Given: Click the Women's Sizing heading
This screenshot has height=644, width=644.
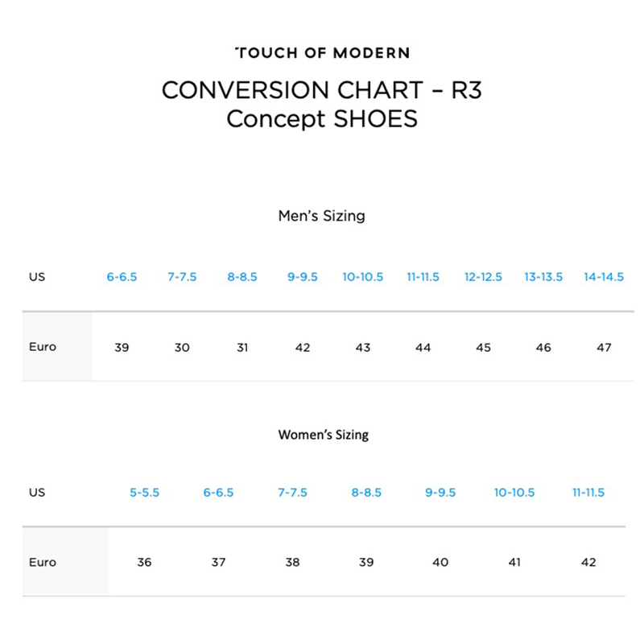Looking at the screenshot, I should point(323,435).
